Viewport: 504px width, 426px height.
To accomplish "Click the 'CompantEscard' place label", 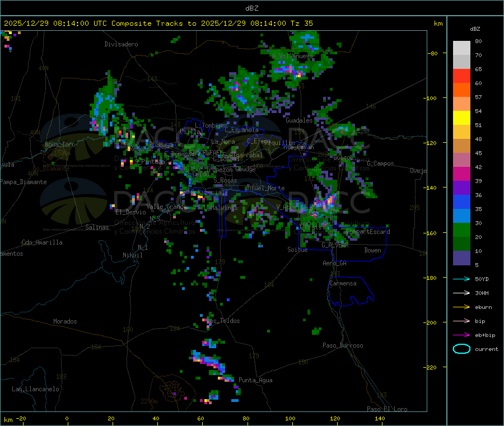I will [x=368, y=232].
